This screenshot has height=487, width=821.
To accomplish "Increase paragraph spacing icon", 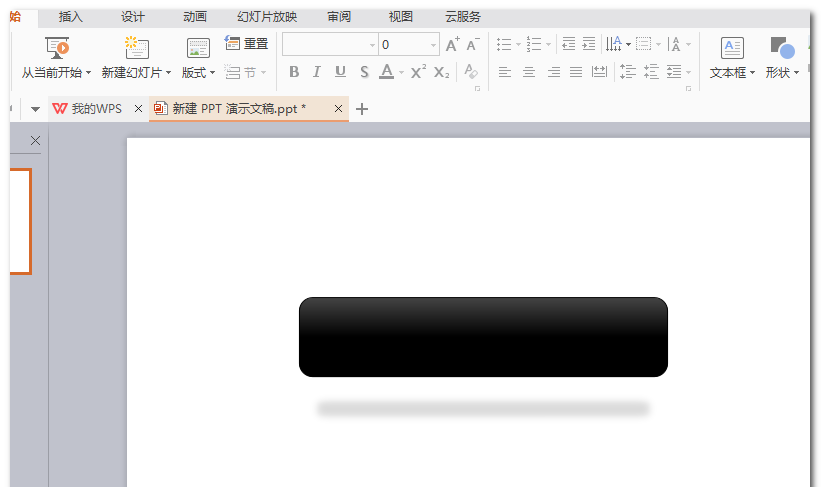I will click(x=627, y=71).
